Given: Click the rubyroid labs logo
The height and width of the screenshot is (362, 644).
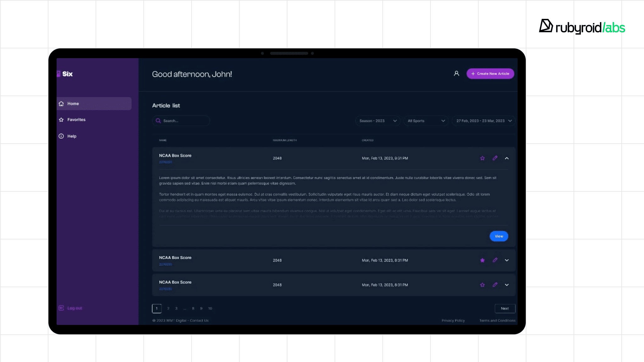Looking at the screenshot, I should click(582, 27).
